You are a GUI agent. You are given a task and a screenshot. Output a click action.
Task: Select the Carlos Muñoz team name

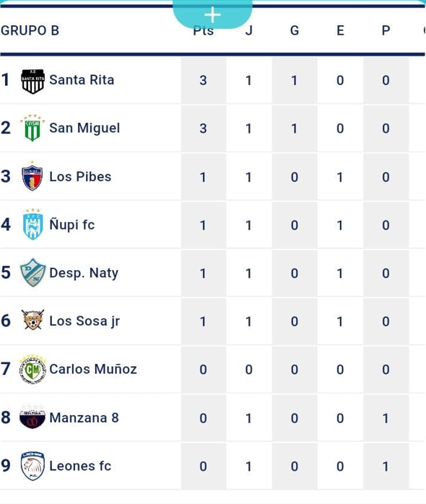(93, 369)
